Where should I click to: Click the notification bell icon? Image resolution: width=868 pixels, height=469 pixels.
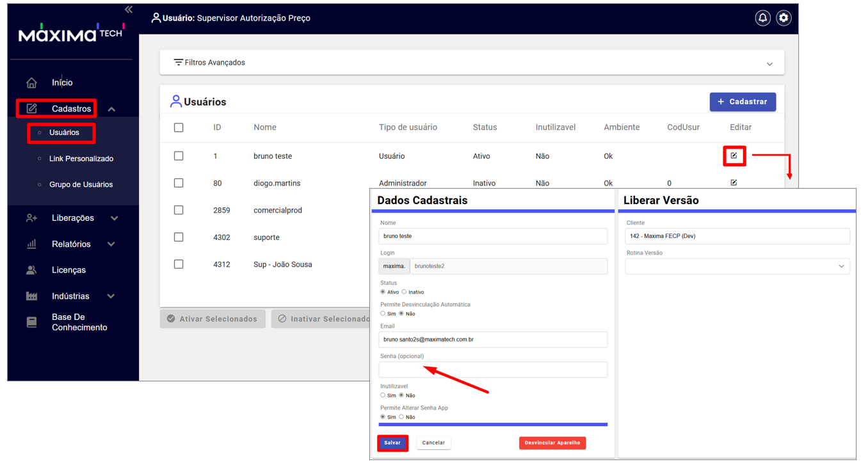tap(762, 18)
